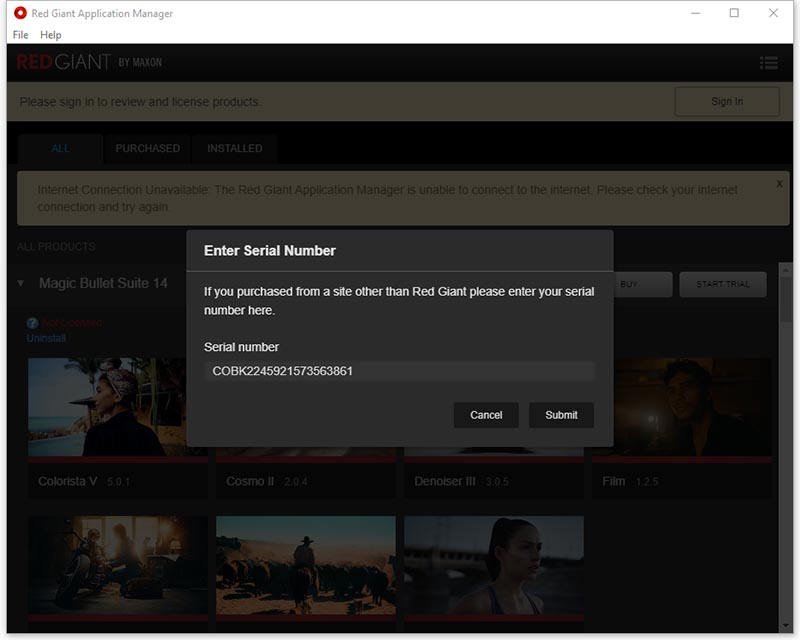This screenshot has height=640, width=800.
Task: Select the cowboy horse rider thumbnail
Action: (306, 565)
